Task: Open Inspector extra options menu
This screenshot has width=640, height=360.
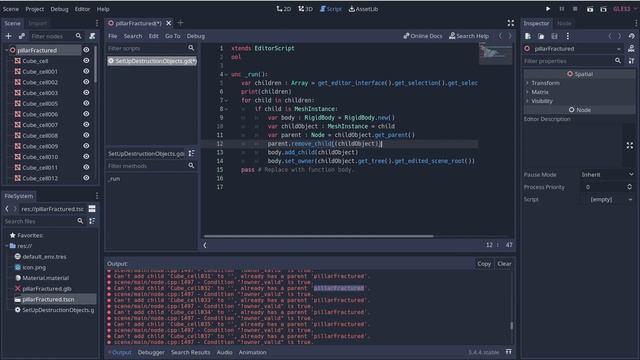Action: coord(567,36)
